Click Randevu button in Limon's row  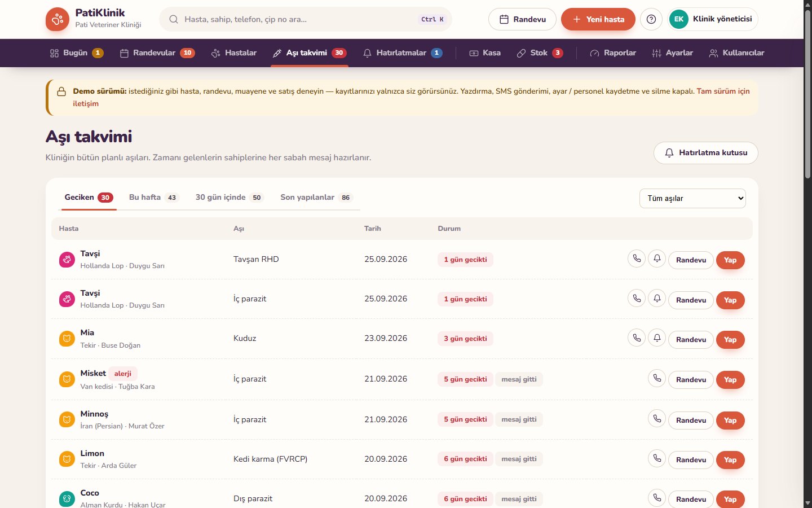point(691,460)
